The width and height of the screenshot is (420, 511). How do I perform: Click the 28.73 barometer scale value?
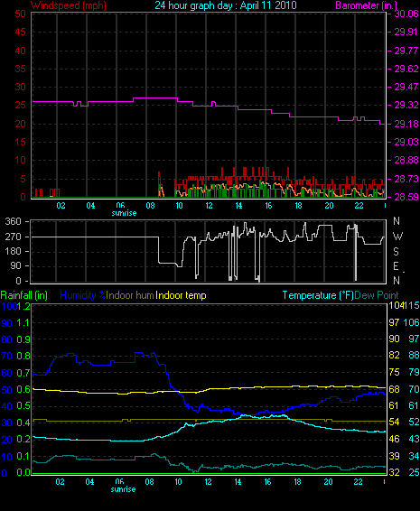pos(406,179)
